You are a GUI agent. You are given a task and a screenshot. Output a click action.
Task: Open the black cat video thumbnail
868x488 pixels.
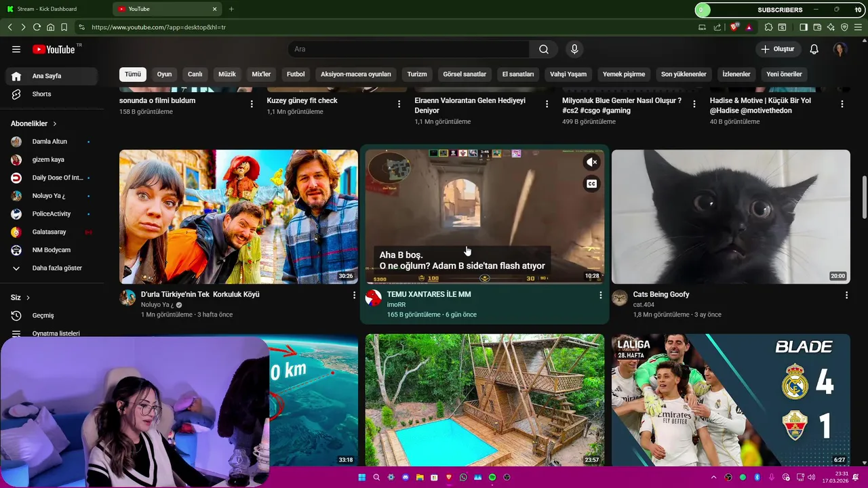point(730,216)
